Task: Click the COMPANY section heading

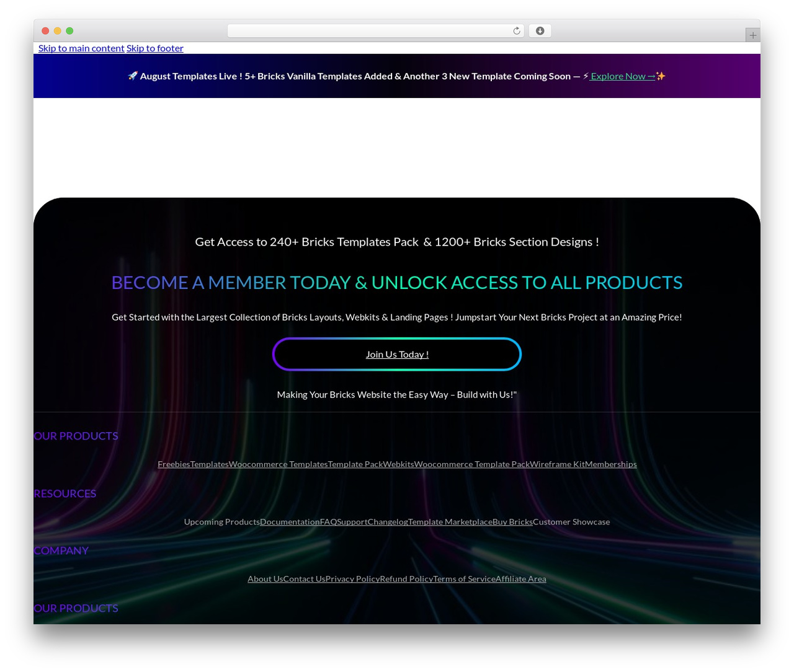Action: point(61,550)
